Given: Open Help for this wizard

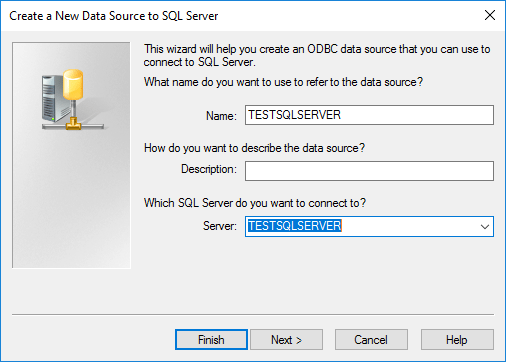Looking at the screenshot, I should click(457, 340).
